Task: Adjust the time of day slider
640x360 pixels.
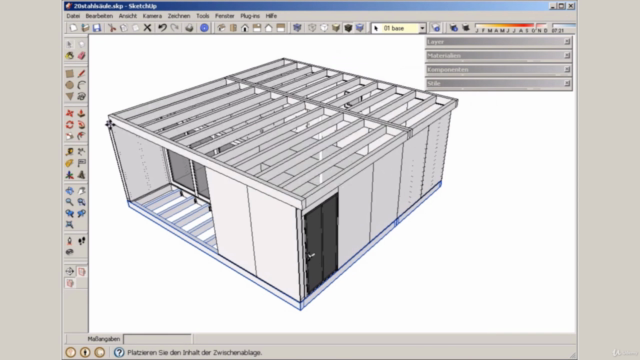Action: pos(564,28)
